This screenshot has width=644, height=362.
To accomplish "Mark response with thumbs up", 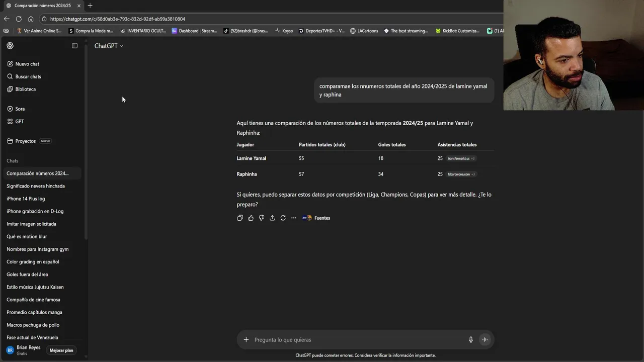I will point(251,218).
